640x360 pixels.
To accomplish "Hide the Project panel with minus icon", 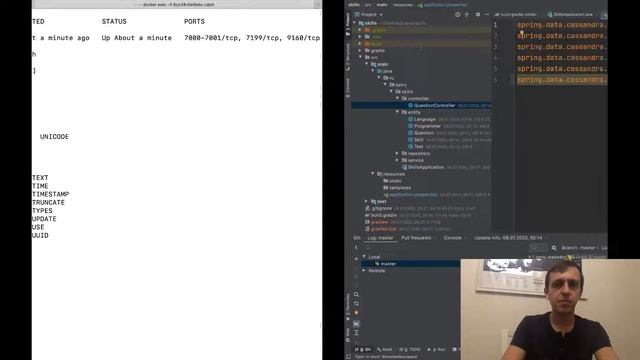I will (x=487, y=14).
